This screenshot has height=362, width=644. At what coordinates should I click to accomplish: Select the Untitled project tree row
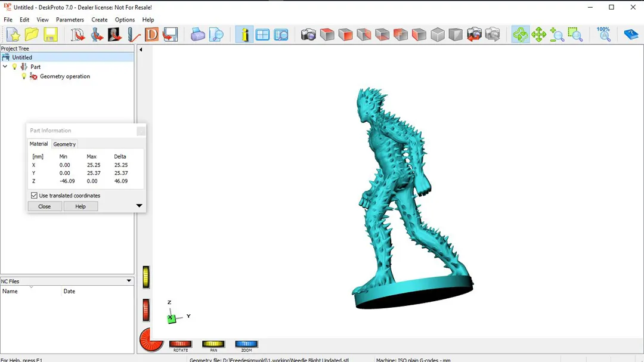point(67,57)
